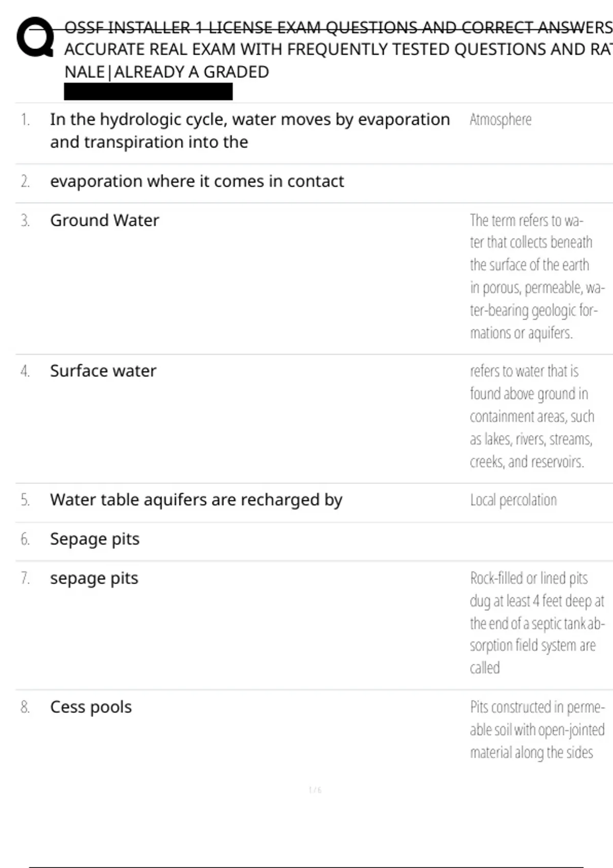Click the black redacted bar under the title

coord(148,92)
